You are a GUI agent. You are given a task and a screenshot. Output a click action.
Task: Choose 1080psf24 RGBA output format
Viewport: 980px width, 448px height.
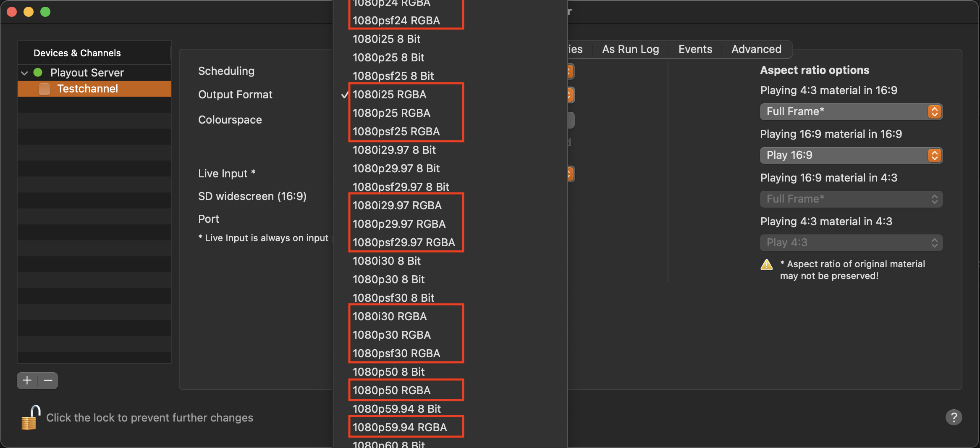[x=450, y=20]
